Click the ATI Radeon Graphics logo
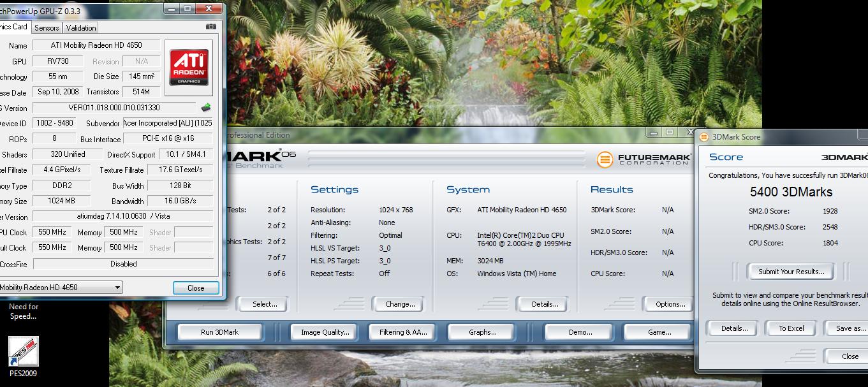Image resolution: width=868 pixels, height=387 pixels. [188, 69]
